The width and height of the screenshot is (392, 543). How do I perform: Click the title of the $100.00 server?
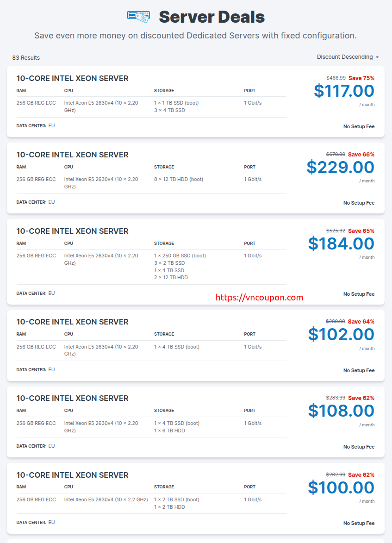point(72,475)
